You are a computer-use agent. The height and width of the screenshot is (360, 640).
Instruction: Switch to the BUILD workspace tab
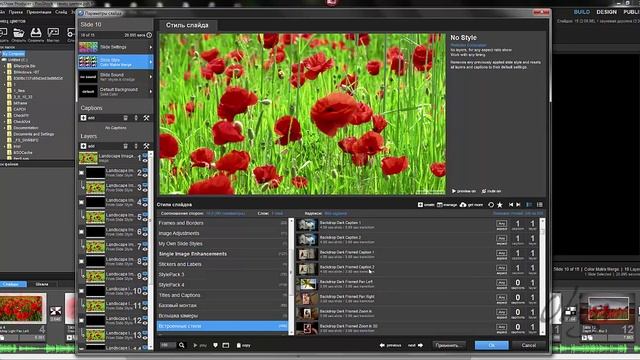click(x=582, y=12)
